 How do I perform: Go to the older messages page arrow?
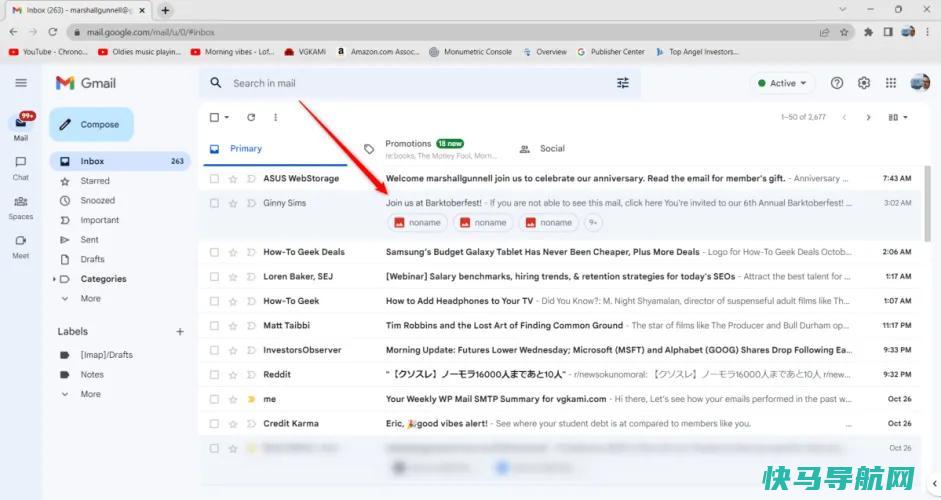868,118
